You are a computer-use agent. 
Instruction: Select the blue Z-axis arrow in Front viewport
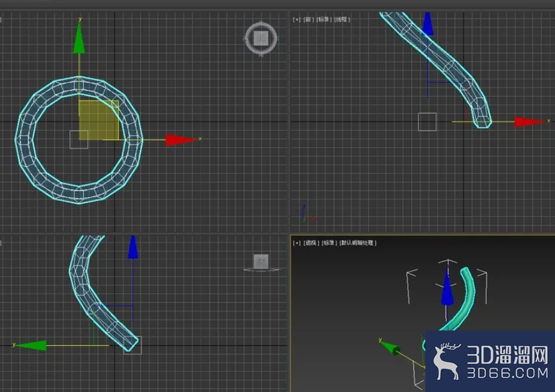tap(427, 24)
